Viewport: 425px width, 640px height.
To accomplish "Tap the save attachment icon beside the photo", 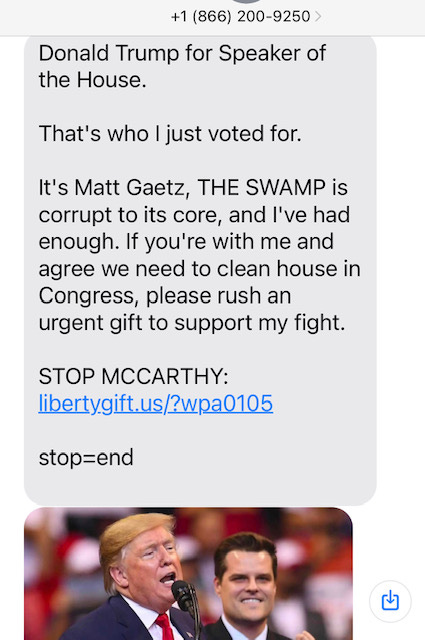I will [390, 601].
